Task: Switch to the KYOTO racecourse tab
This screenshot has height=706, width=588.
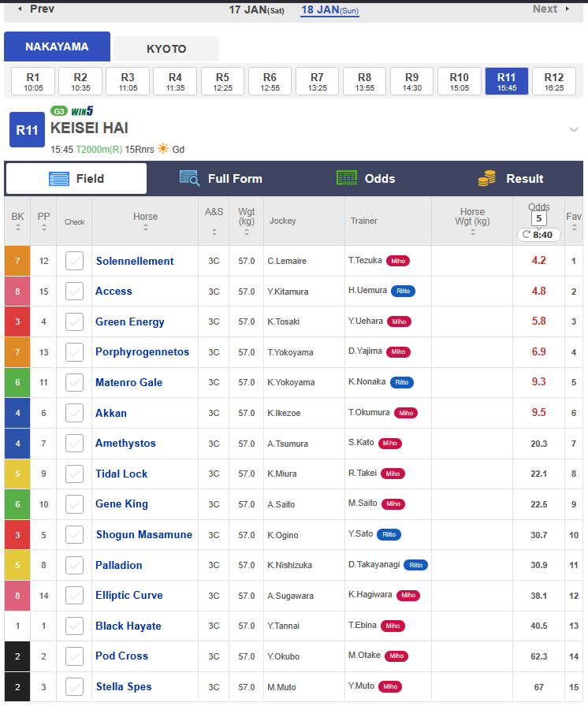Action: tap(166, 49)
